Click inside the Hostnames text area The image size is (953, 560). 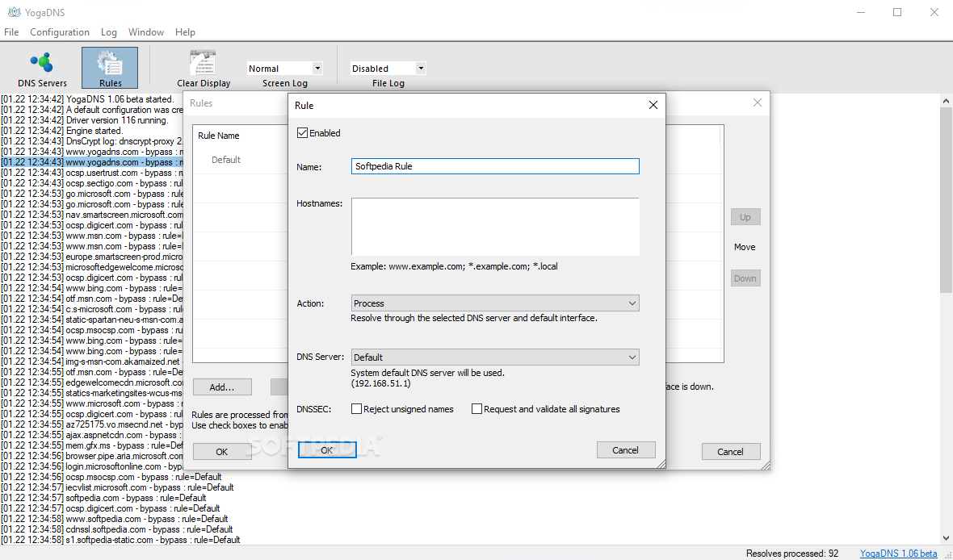(x=494, y=226)
